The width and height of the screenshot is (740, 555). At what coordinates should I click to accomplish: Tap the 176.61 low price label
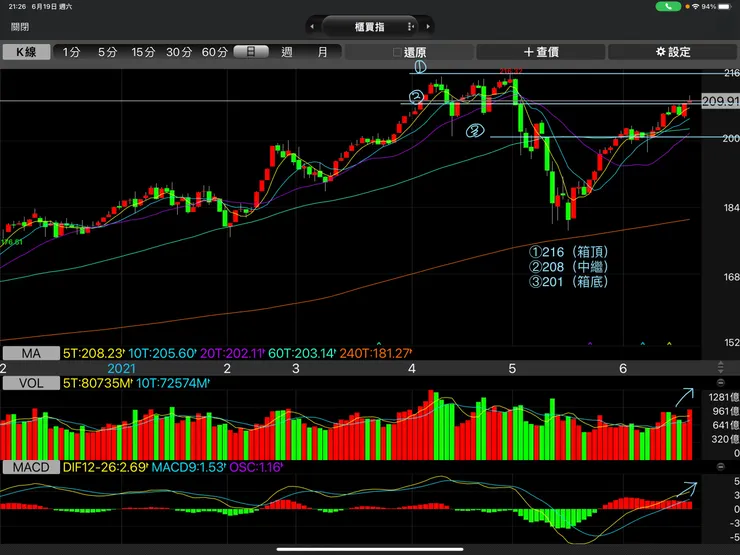[12, 242]
